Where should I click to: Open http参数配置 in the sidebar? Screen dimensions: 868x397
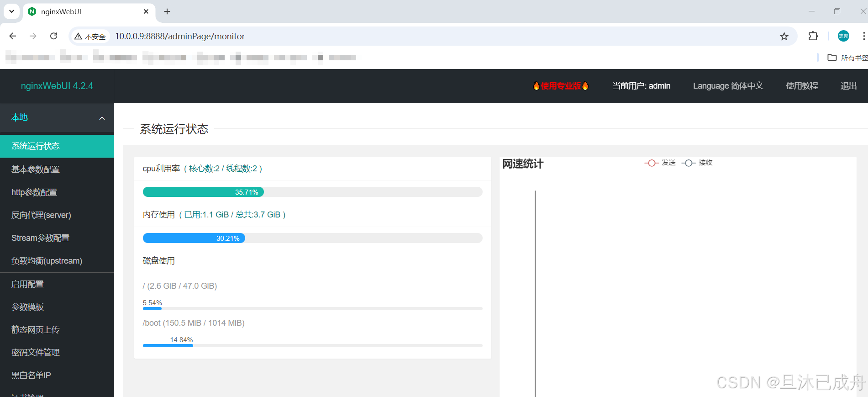tap(57, 192)
